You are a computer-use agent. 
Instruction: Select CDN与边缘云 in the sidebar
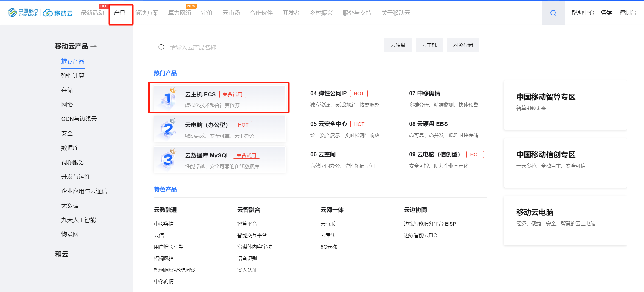click(79, 119)
